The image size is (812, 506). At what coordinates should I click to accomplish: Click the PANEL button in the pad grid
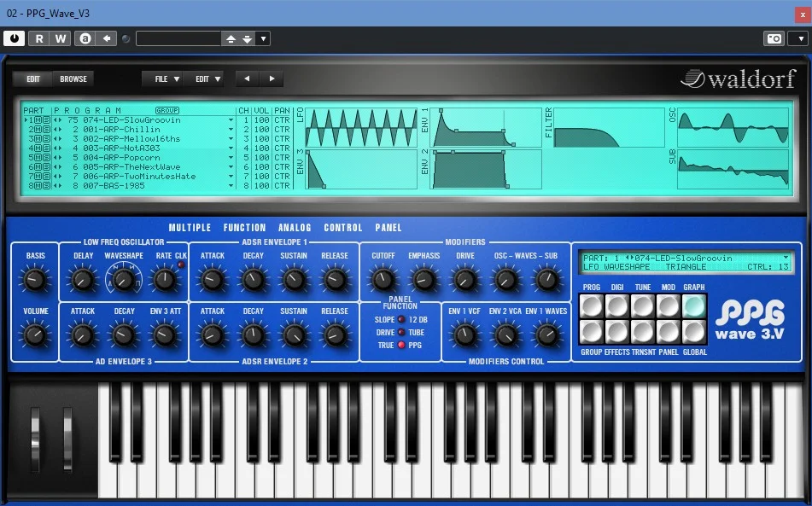pyautogui.click(x=669, y=332)
